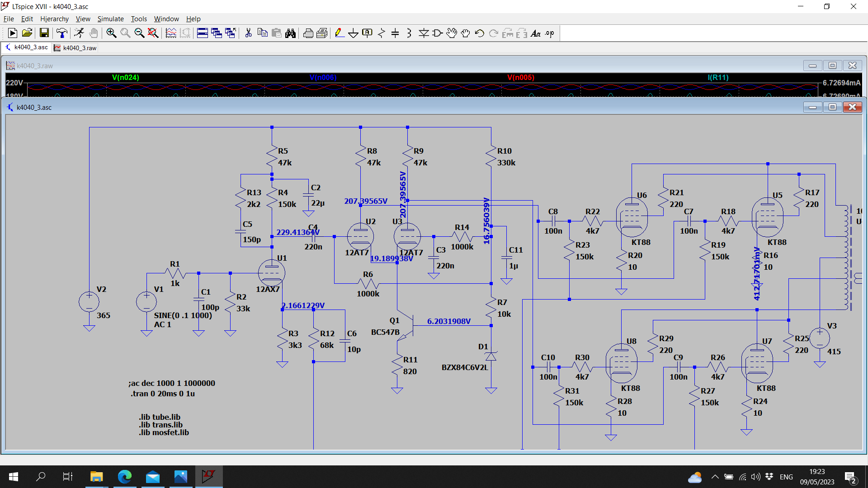This screenshot has width=868, height=488.
Task: Click the 12AX7 tube label
Action: click(268, 289)
